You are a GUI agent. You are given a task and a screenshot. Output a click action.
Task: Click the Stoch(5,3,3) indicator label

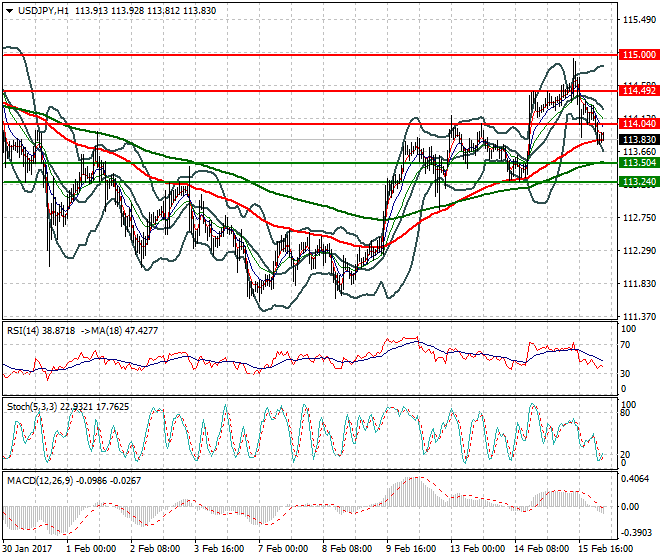click(32, 407)
